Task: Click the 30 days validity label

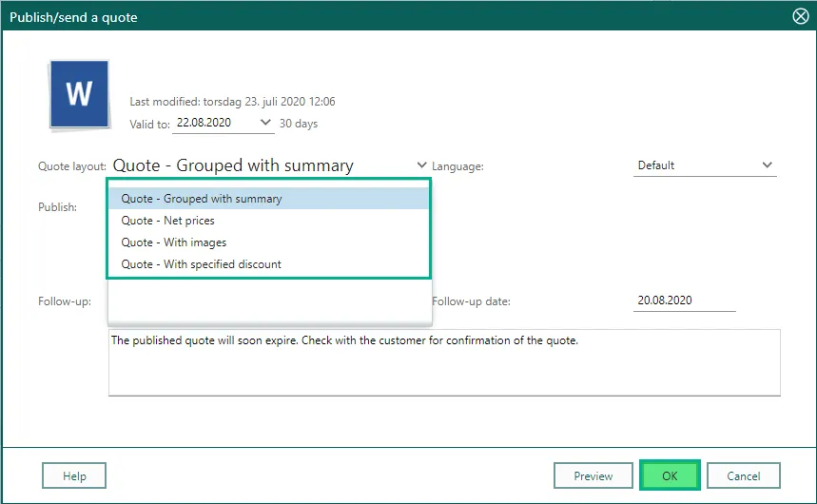Action: (299, 124)
